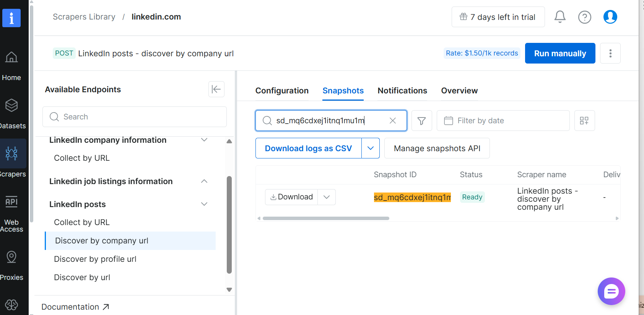Viewport: 644px width, 315px height.
Task: Click the brain icon at the sidebar bottom
Action: point(11,305)
